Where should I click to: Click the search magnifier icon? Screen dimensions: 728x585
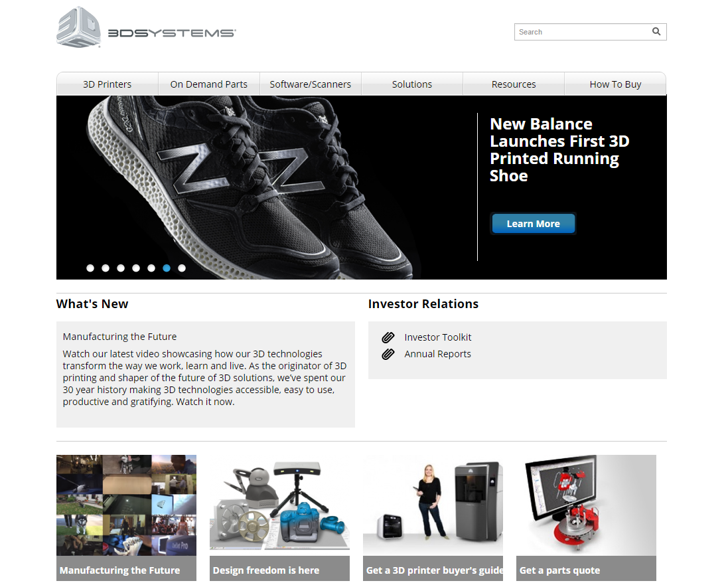[x=656, y=32]
